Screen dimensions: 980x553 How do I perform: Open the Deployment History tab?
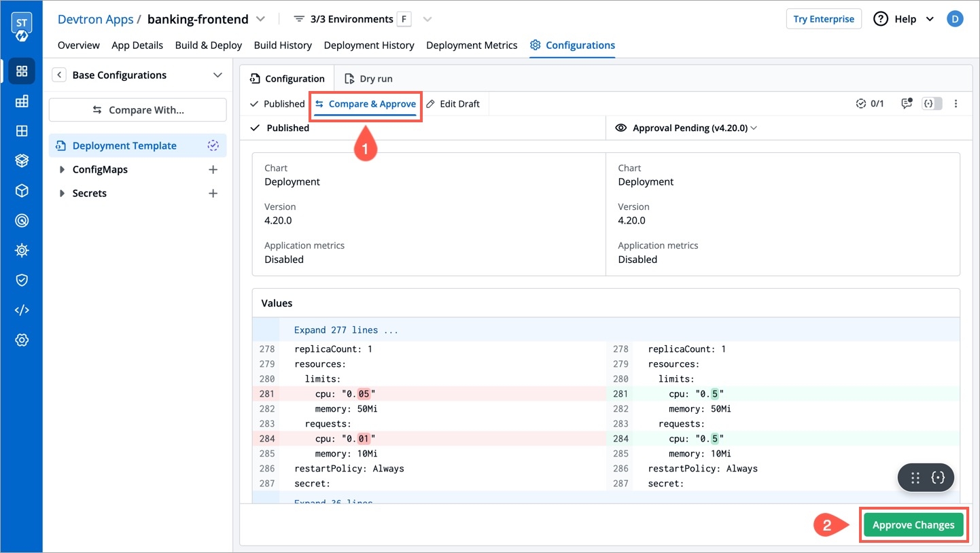(369, 45)
